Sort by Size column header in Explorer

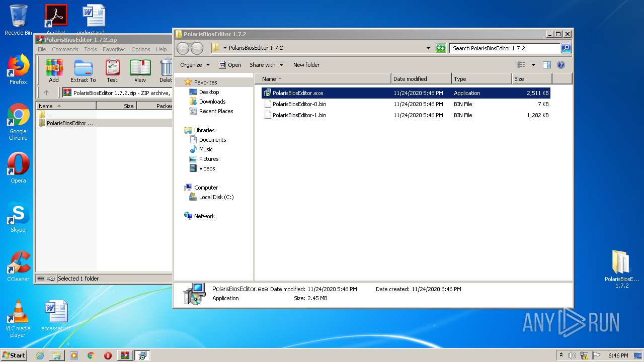click(x=532, y=79)
